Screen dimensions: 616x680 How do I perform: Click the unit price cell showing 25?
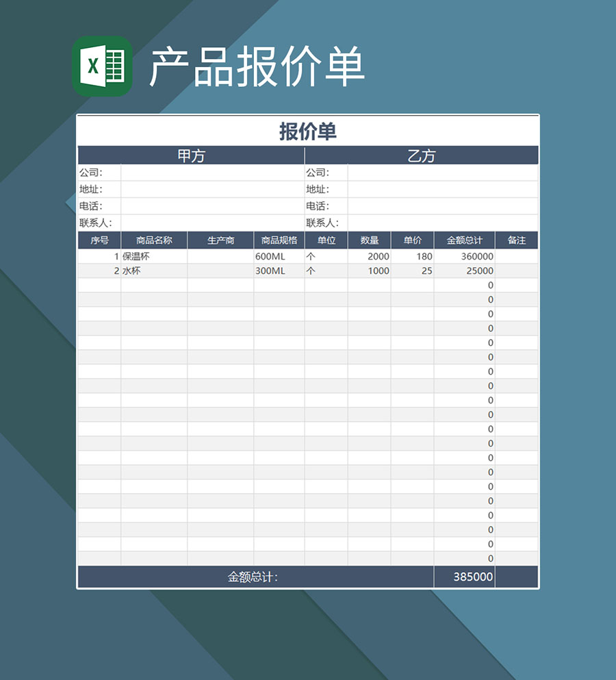[x=412, y=270]
